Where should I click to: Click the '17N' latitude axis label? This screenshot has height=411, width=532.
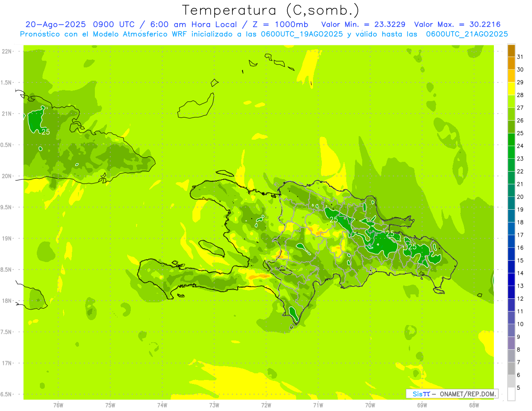coord(7,363)
